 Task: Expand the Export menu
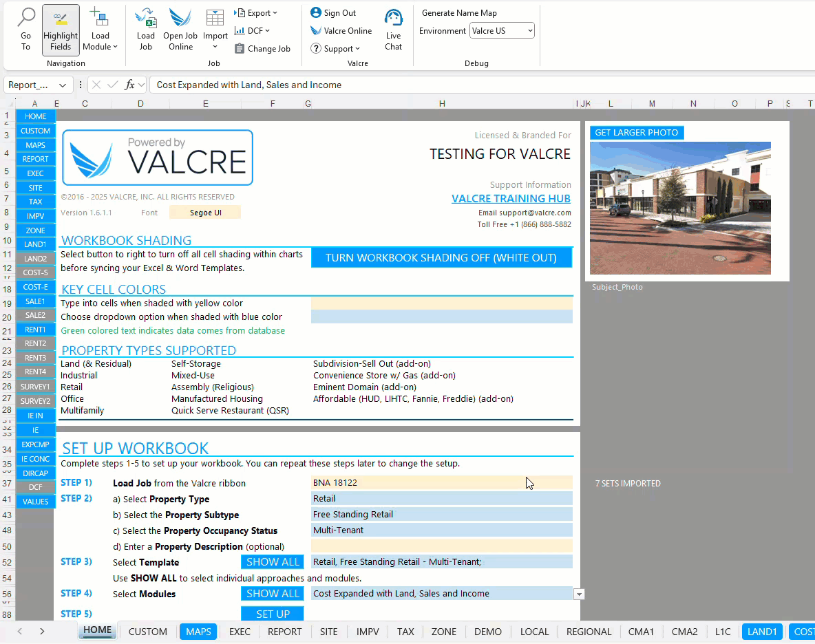256,13
